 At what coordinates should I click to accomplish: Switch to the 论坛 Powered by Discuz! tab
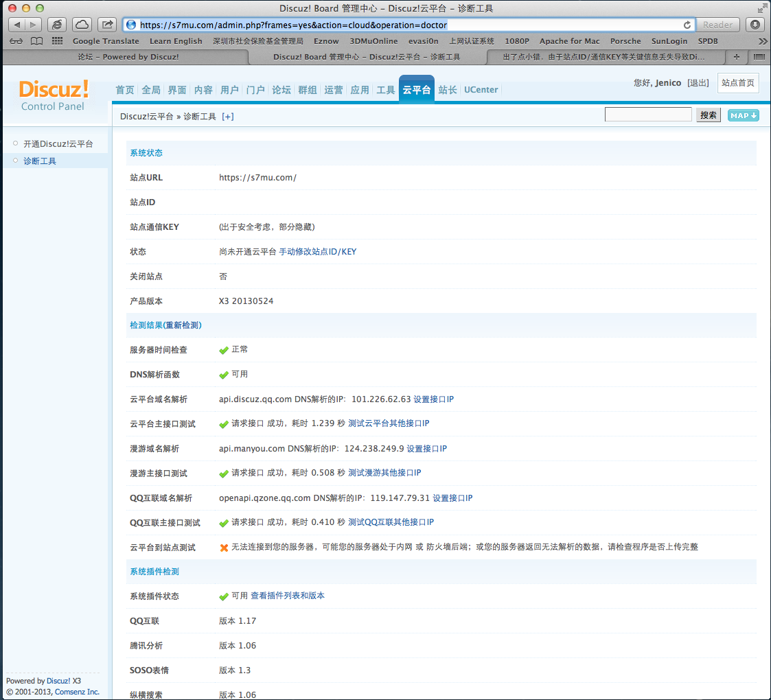tap(128, 57)
